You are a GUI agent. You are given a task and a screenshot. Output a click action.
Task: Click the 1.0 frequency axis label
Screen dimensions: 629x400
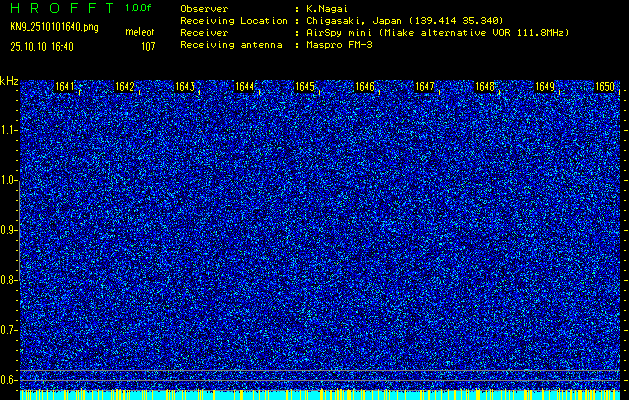(x=9, y=180)
